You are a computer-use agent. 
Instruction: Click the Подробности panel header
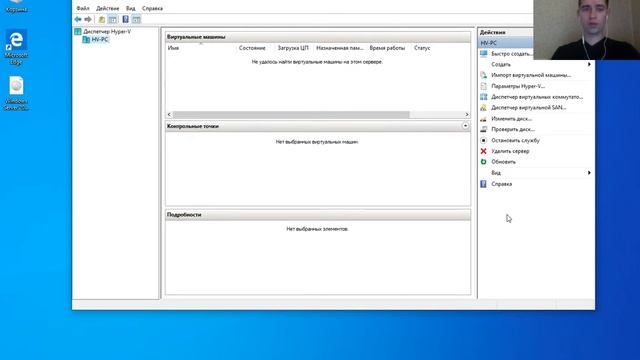pos(318,215)
